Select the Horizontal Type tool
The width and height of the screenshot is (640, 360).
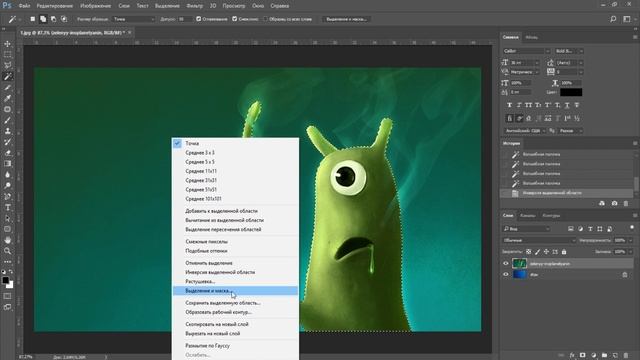[7, 207]
